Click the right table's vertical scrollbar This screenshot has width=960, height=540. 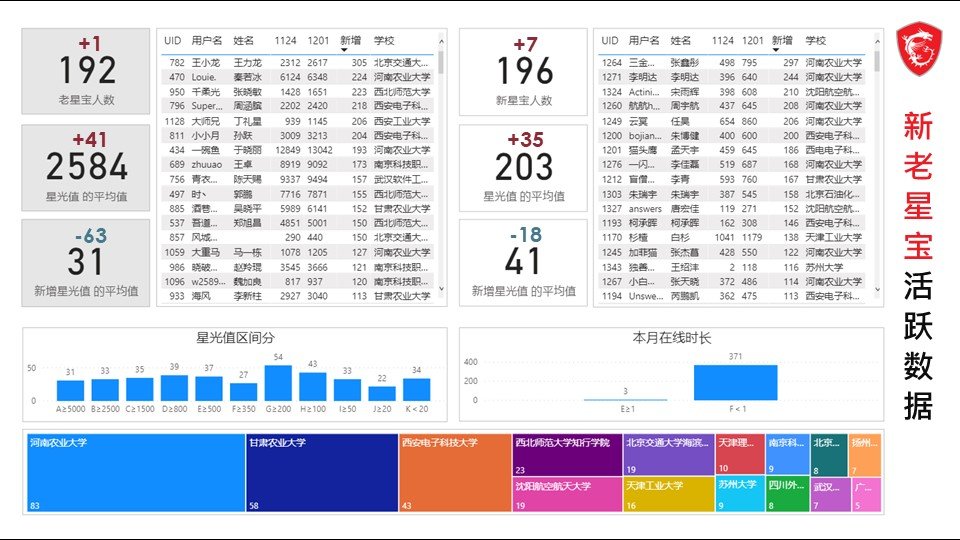tap(877, 62)
